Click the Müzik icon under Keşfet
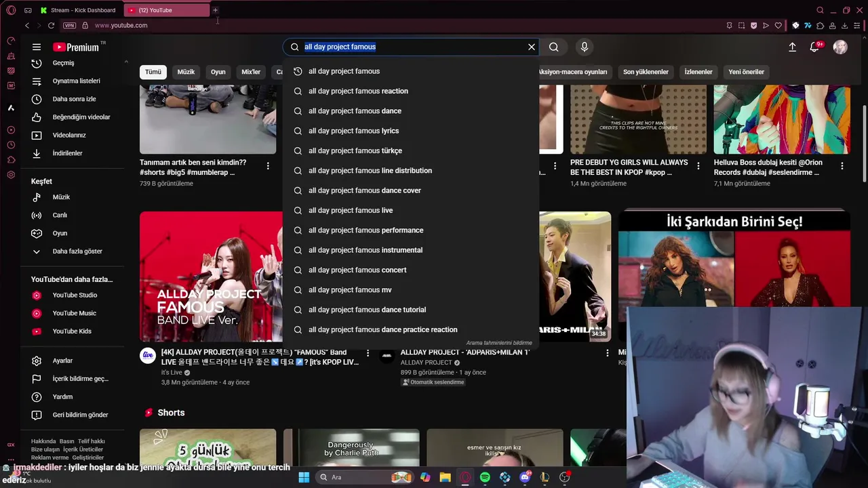The image size is (868, 488). tap(37, 197)
